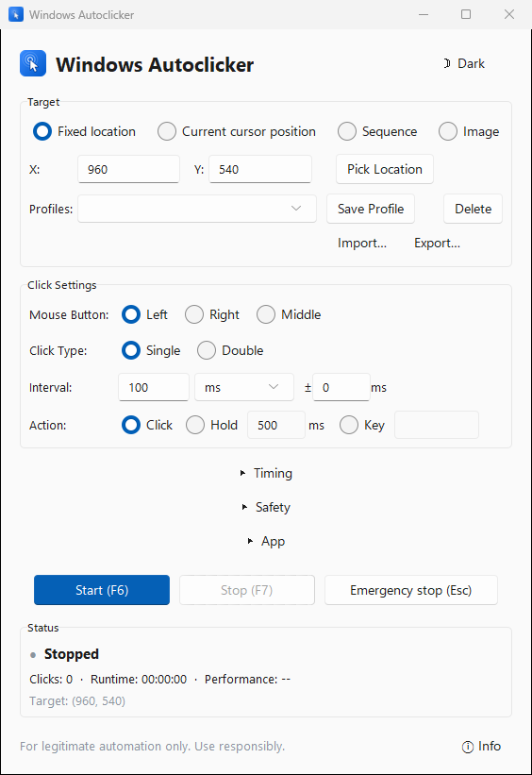Click the title bar app icon
The image size is (532, 775).
16,14
